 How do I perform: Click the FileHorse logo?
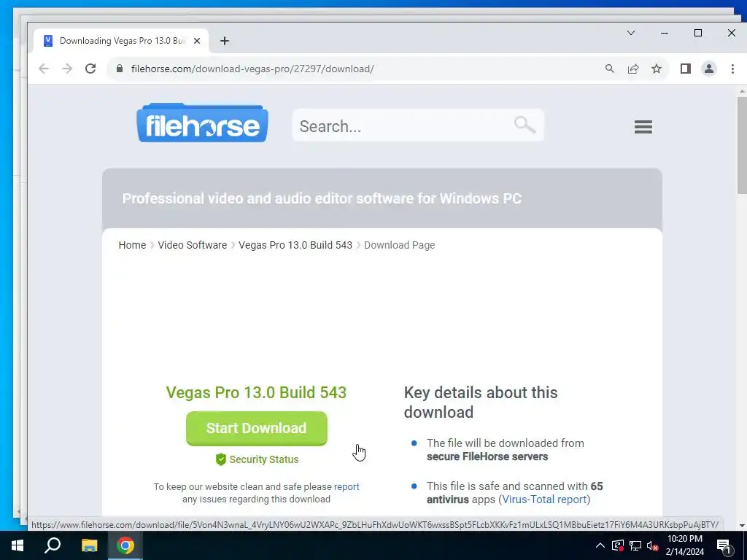pos(203,122)
